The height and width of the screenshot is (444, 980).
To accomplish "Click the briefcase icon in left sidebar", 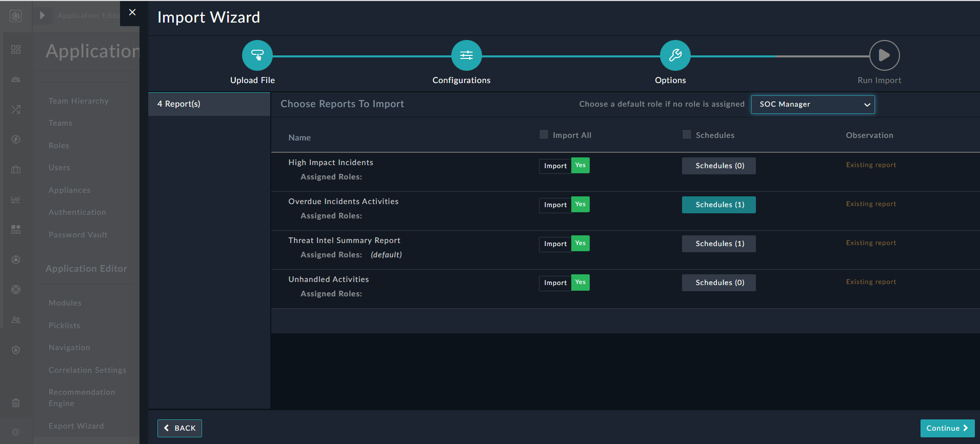I will pos(16,169).
